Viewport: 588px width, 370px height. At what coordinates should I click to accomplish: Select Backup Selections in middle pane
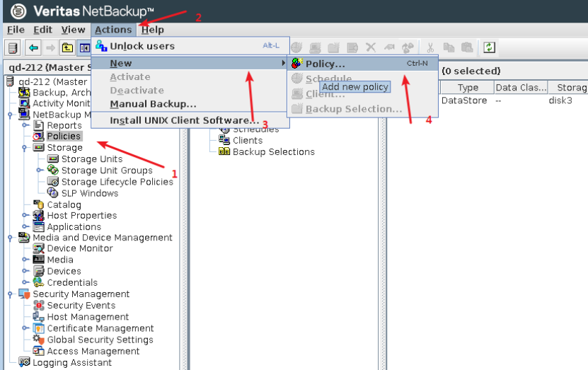pyautogui.click(x=273, y=152)
